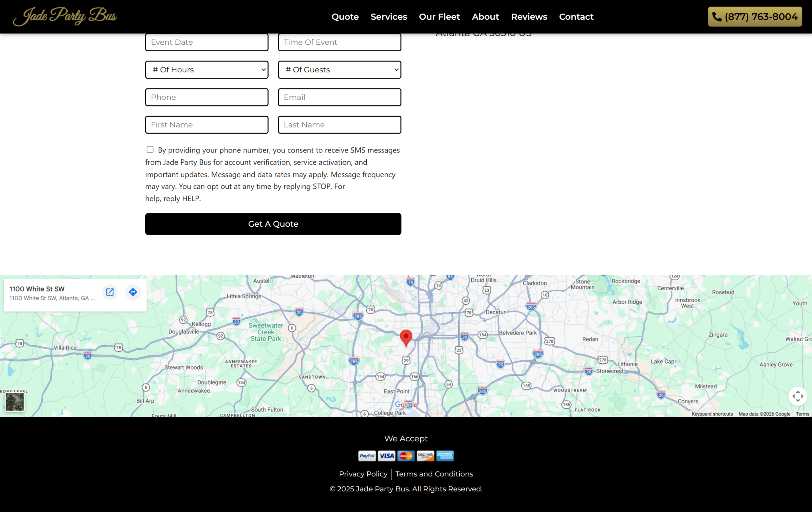Click the East Point map label
The width and height of the screenshot is (812, 512).
tap(396, 391)
